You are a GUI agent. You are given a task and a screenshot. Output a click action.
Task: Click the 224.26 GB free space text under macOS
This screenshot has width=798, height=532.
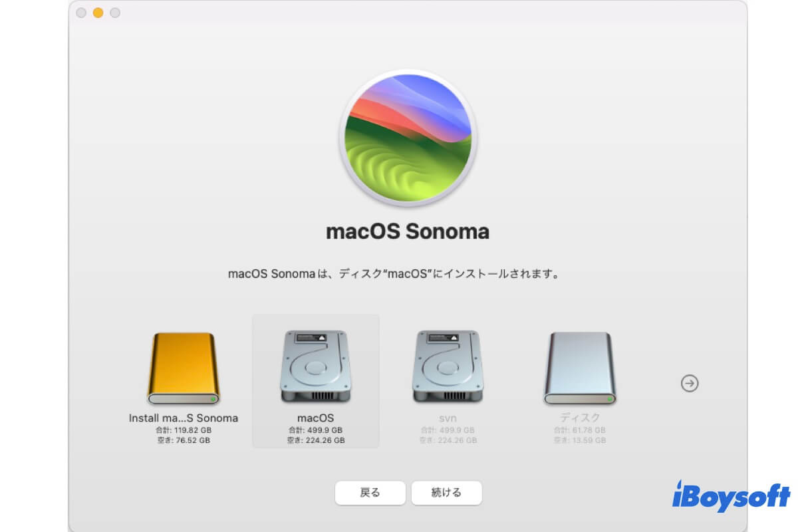(316, 440)
